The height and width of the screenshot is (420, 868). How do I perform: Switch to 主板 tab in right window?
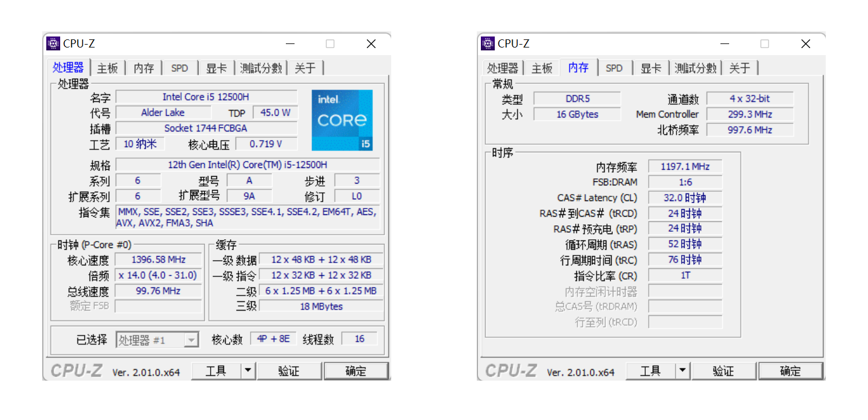pyautogui.click(x=542, y=68)
